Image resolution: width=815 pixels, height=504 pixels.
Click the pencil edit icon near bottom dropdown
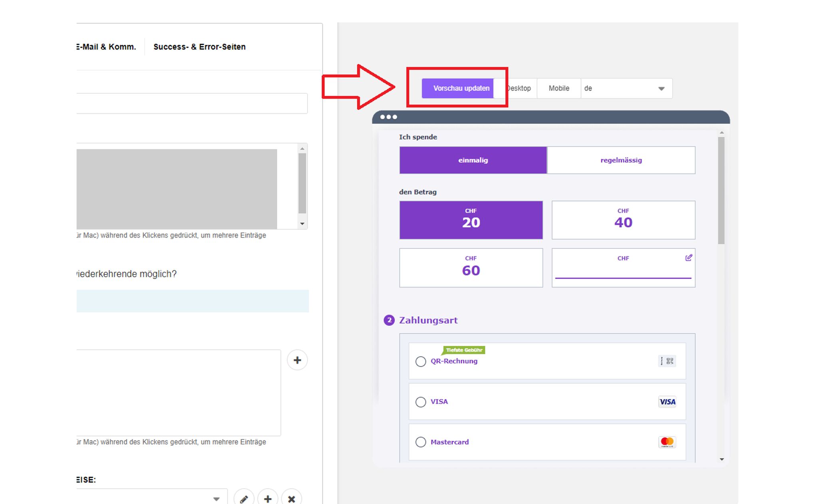pyautogui.click(x=244, y=498)
